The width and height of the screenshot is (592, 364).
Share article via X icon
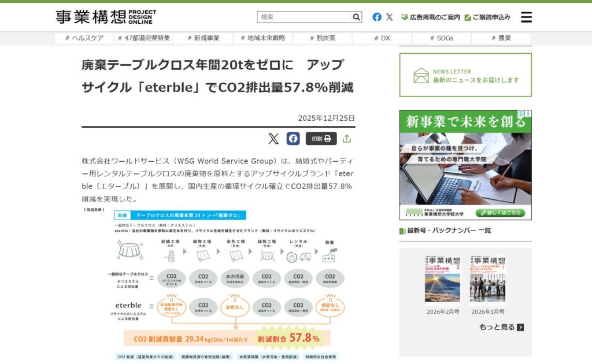273,139
